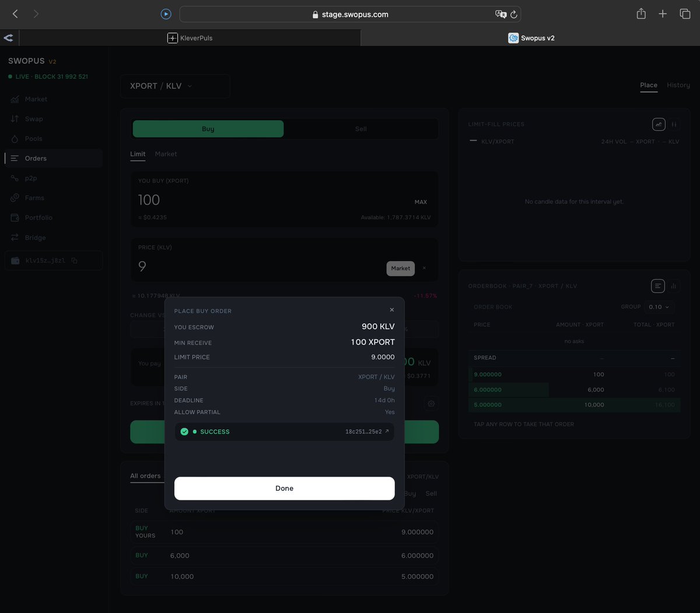This screenshot has height=613, width=700.
Task: Copy the wallet address klv15z…j8zl
Action: [x=75, y=261]
